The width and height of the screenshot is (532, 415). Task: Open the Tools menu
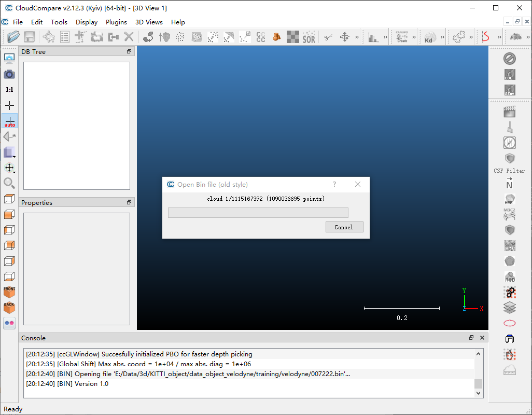(x=59, y=22)
